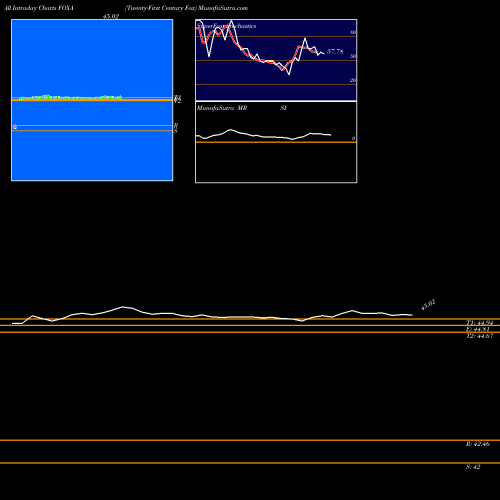Click the 'S: 42' support level label
This screenshot has width=500, height=500.
(x=473, y=467)
